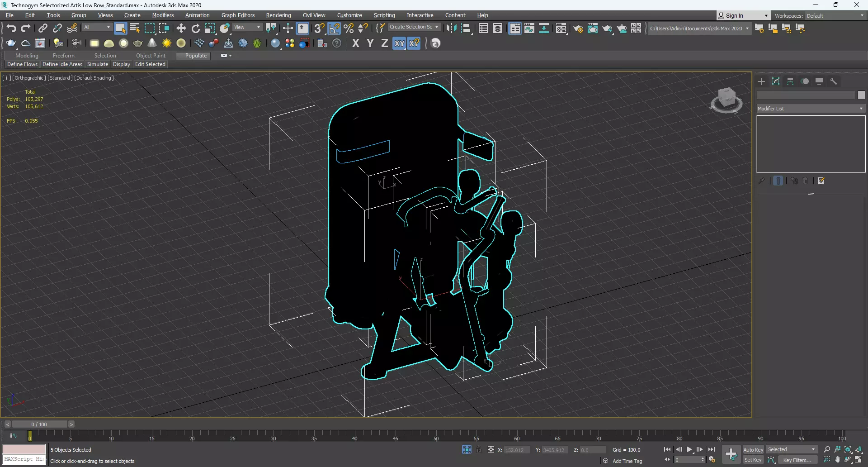The height and width of the screenshot is (467, 868).
Task: Switch to the Object Paint ribbon tab
Action: tap(151, 56)
